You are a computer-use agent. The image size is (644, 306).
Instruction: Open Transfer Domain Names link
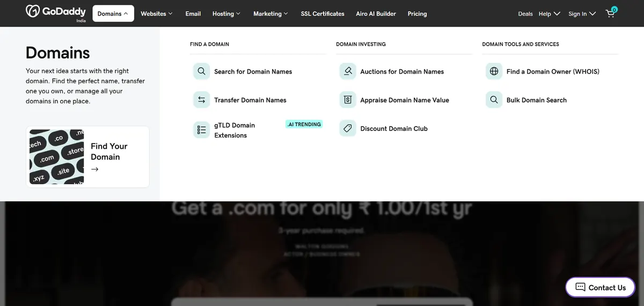[x=250, y=100]
